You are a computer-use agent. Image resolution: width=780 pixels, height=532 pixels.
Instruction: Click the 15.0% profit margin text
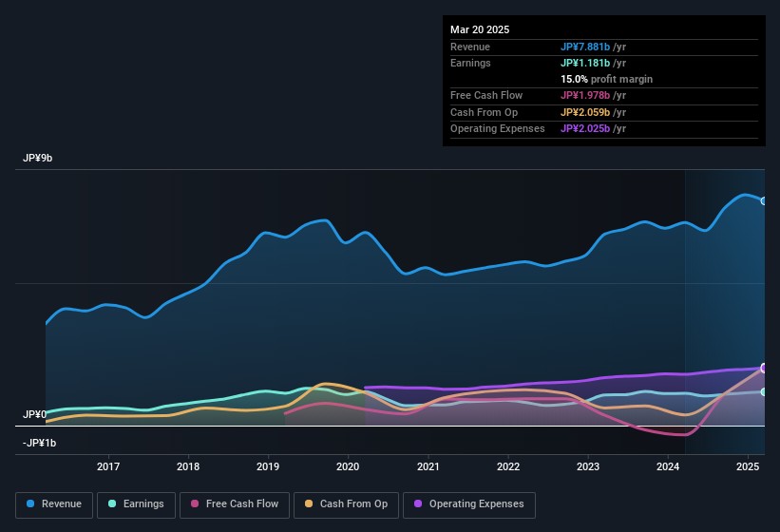coord(606,79)
